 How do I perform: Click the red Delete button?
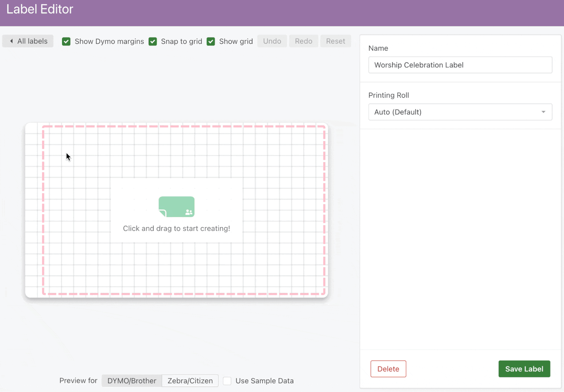point(388,369)
